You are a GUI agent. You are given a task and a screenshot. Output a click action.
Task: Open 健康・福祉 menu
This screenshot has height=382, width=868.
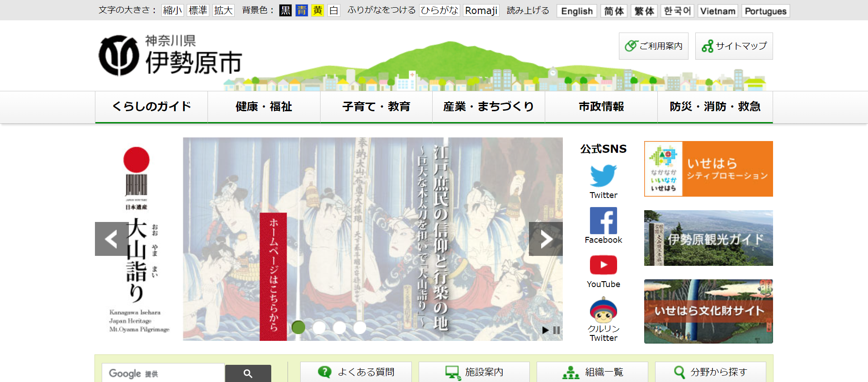(x=264, y=107)
